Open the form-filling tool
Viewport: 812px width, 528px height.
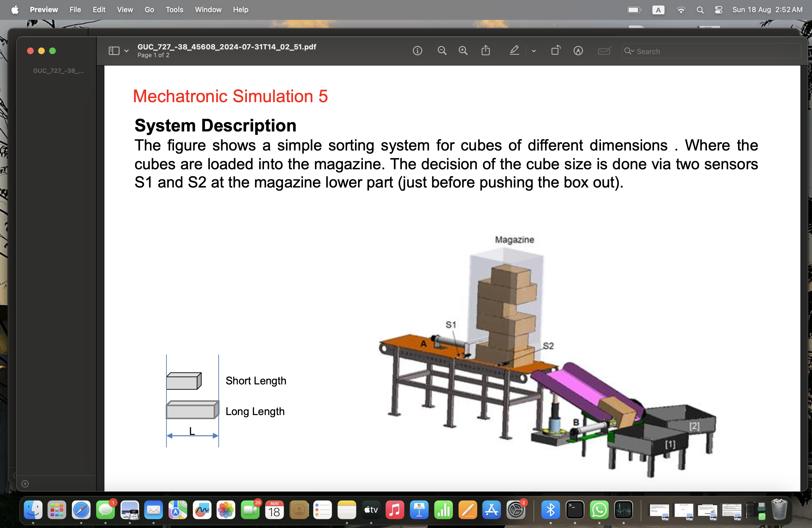pos(604,51)
